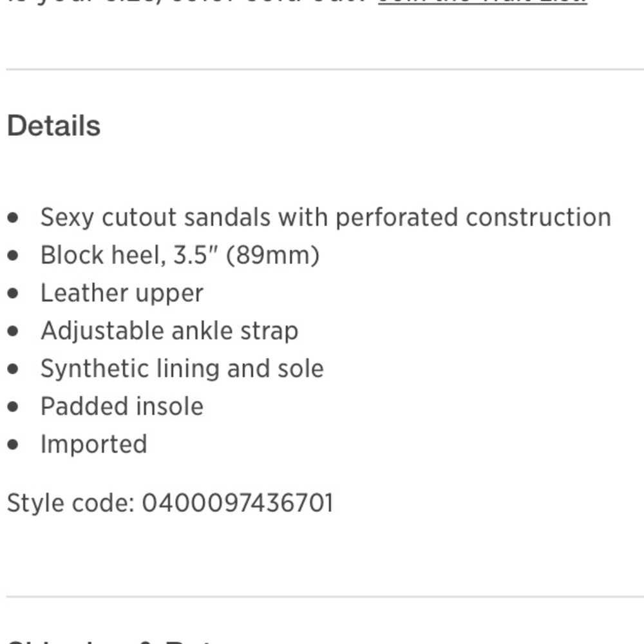The height and width of the screenshot is (644, 644).
Task: Select the Padded insole detail
Action: pos(122,406)
